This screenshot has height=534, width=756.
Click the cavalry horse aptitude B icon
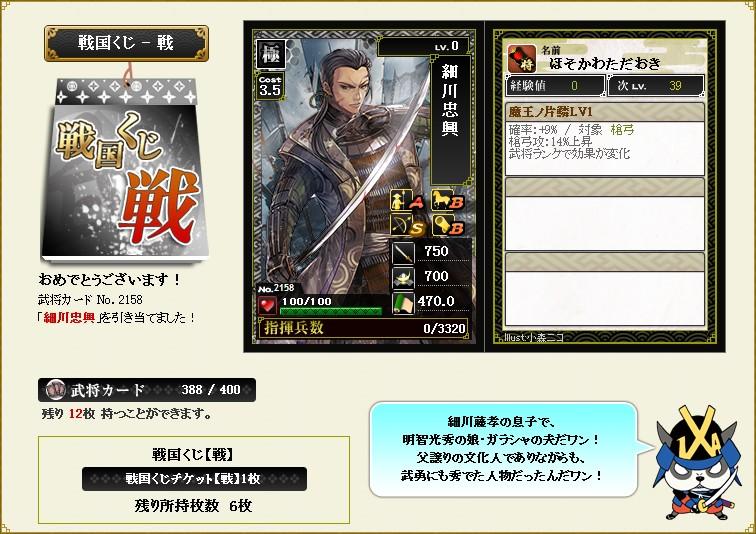coord(447,200)
